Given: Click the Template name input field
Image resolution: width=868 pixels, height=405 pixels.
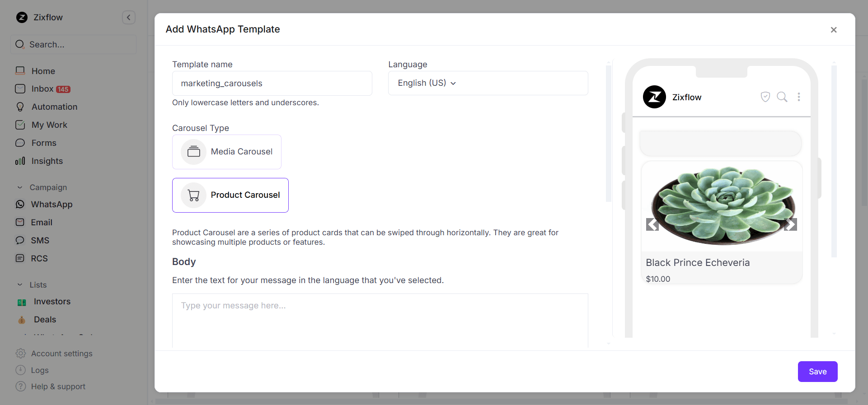Looking at the screenshot, I should 272,83.
